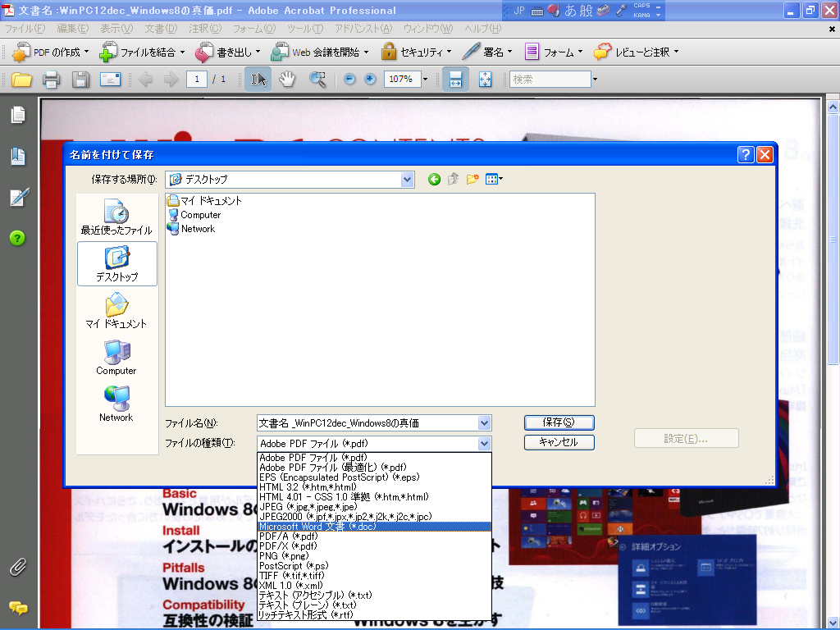Open the Bookmarks panel in sidebar

18,157
